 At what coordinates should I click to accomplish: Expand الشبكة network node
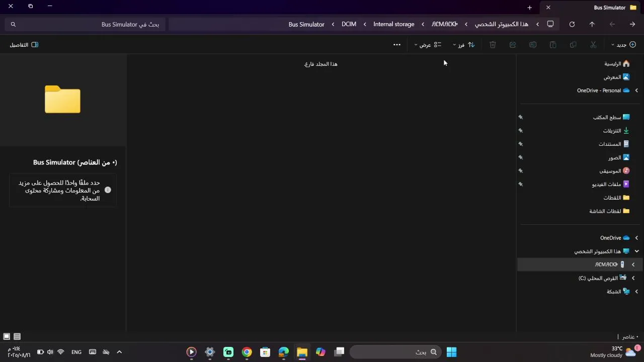[636, 292]
